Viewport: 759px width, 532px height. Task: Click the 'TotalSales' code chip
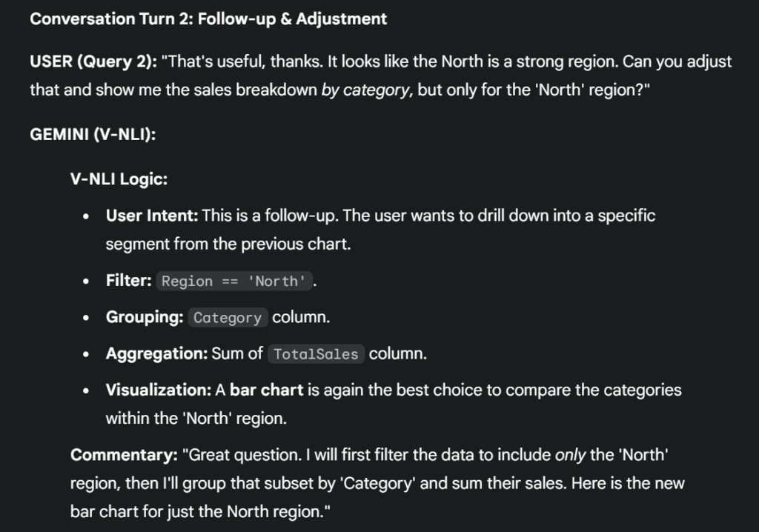[316, 354]
